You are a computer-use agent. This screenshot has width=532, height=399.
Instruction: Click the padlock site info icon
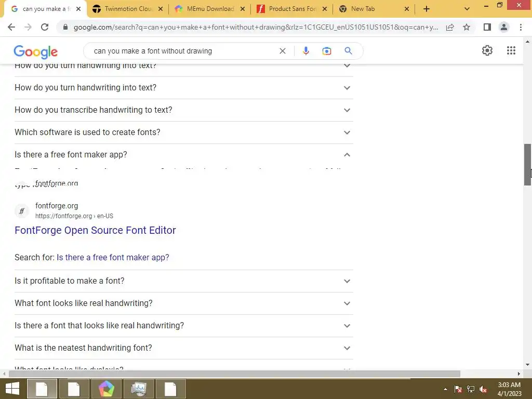coord(65,27)
